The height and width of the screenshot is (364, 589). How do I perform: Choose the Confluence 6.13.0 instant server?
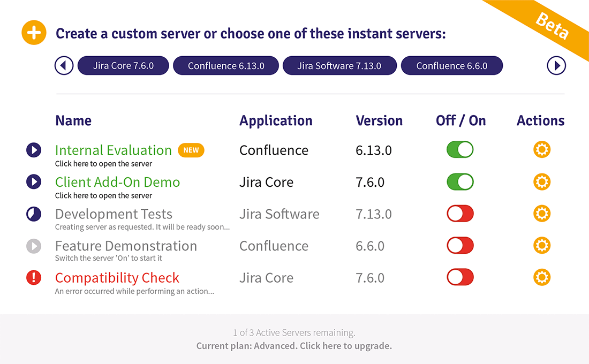pos(226,66)
